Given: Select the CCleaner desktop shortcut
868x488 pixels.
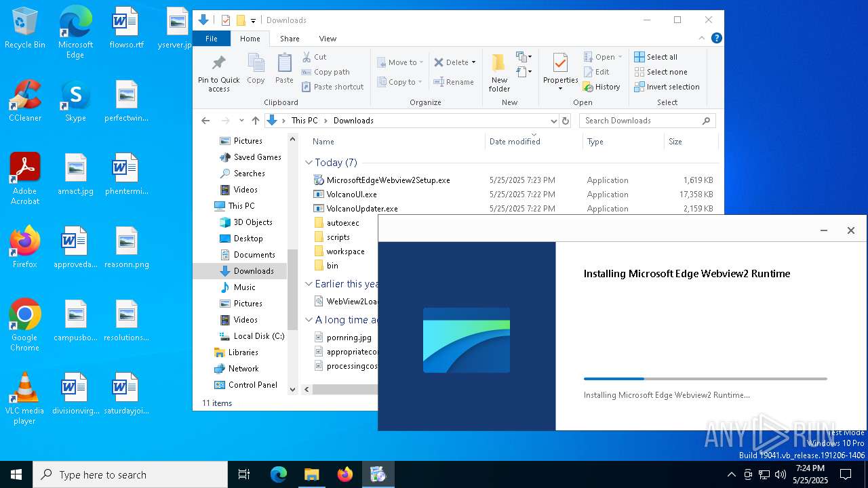Looking at the screenshot, I should (x=24, y=100).
